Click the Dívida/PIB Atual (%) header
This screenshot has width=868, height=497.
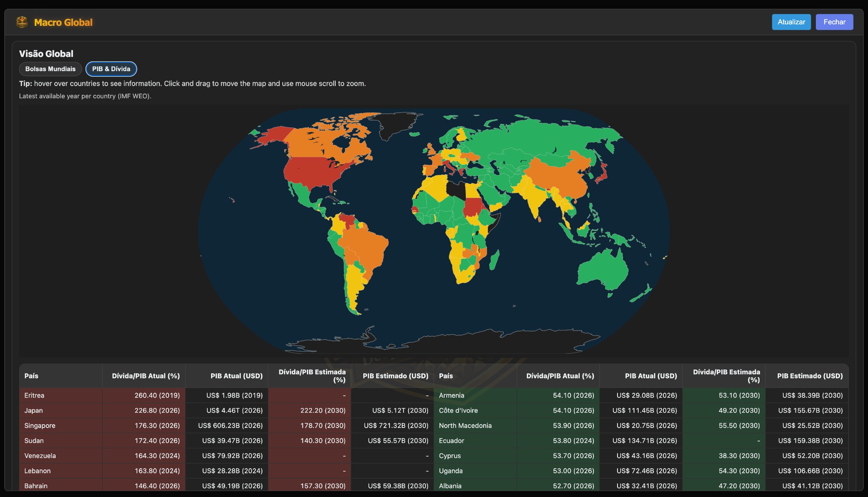click(x=145, y=376)
